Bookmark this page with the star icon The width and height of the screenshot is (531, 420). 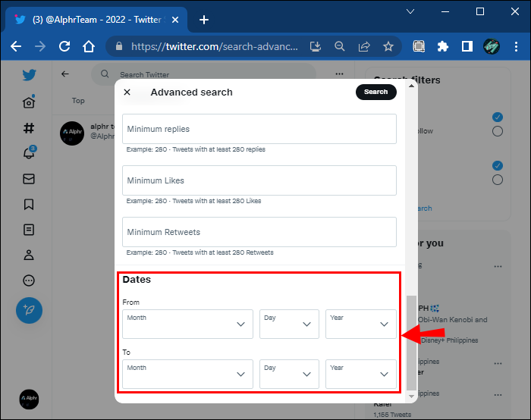pos(388,46)
